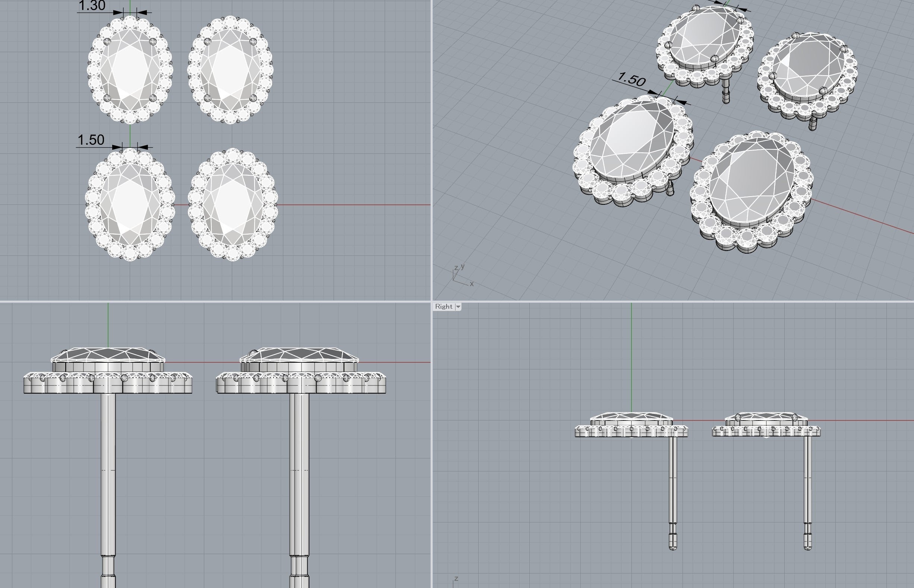This screenshot has height=588, width=914.
Task: Select the lower-right earring oval stone in top view
Action: pyautogui.click(x=232, y=204)
